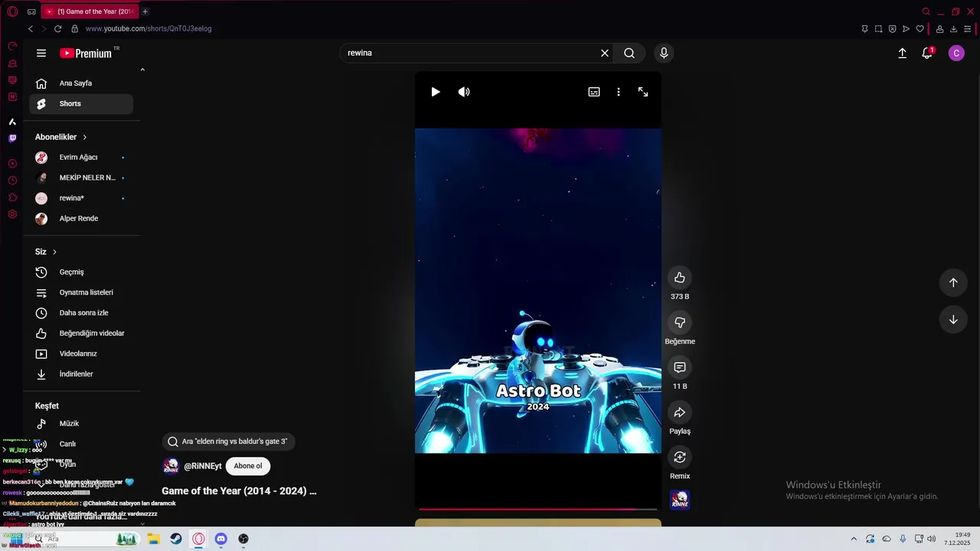Open Steam from the taskbar

coord(176,539)
